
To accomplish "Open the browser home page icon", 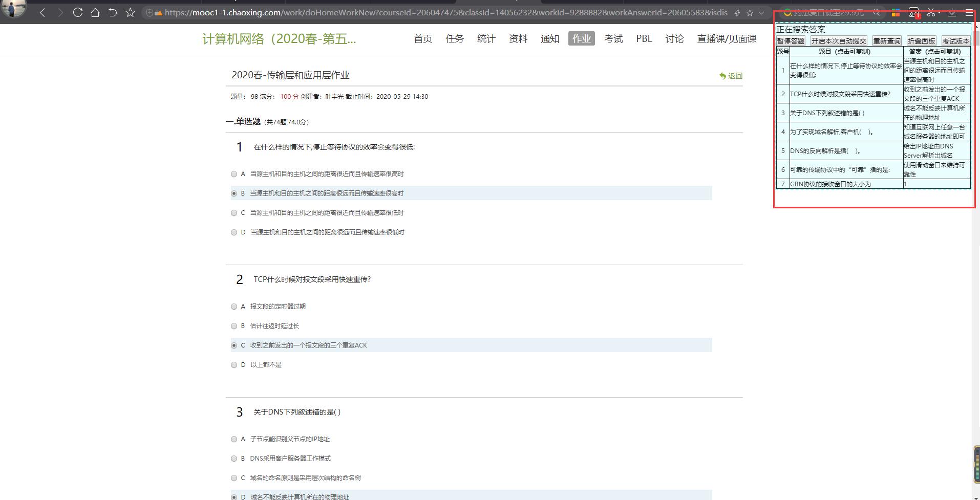I will [95, 13].
